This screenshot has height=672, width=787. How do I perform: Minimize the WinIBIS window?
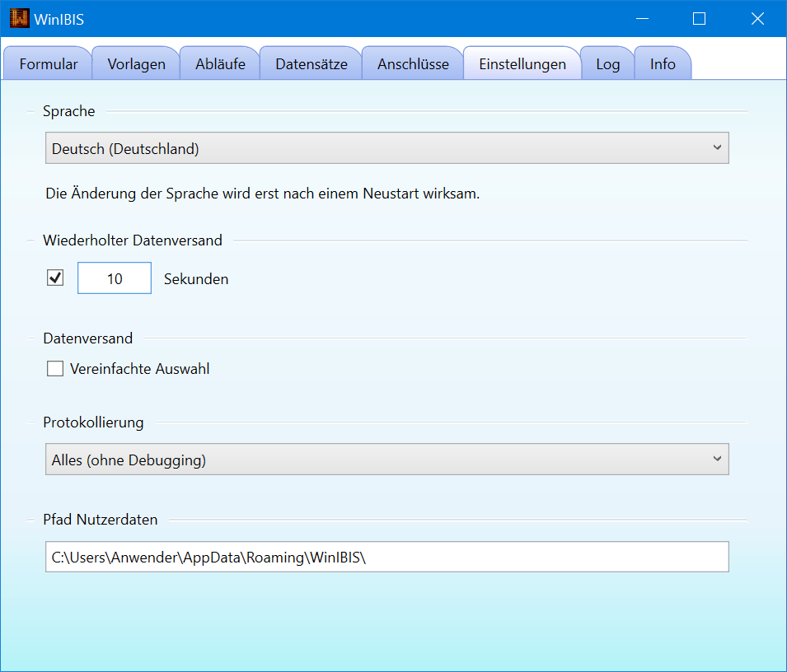(x=642, y=19)
